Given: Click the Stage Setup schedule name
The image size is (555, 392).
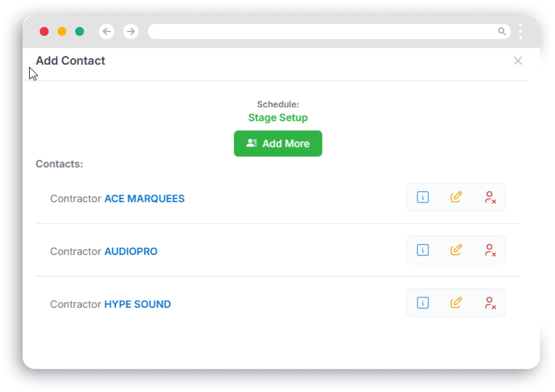Looking at the screenshot, I should (x=278, y=118).
